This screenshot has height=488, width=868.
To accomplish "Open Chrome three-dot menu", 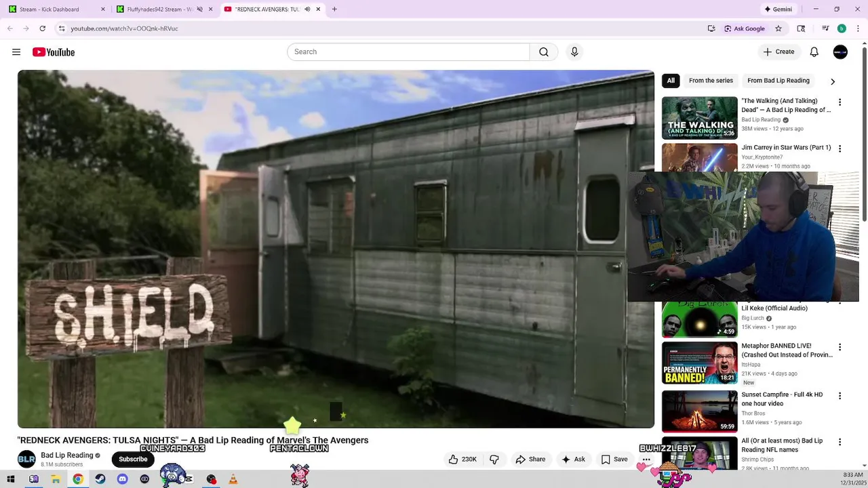I will pos(858,28).
